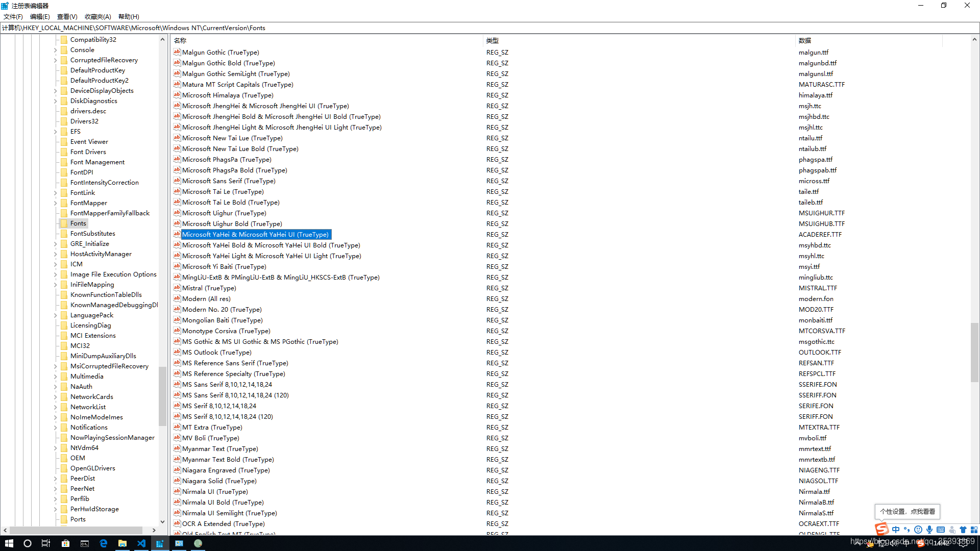Open the Sogou emoji smiley icon
The image size is (980, 551).
[918, 530]
